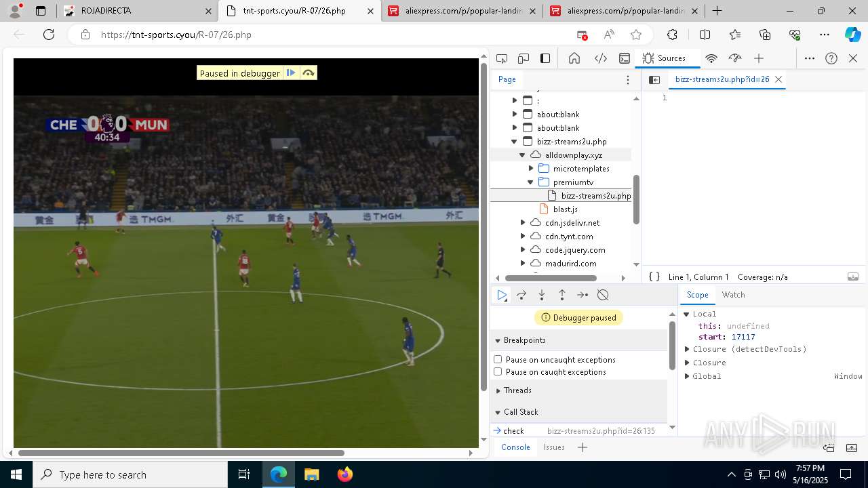Open the Inspect element tool
The height and width of the screenshot is (488, 868).
[x=502, y=58]
